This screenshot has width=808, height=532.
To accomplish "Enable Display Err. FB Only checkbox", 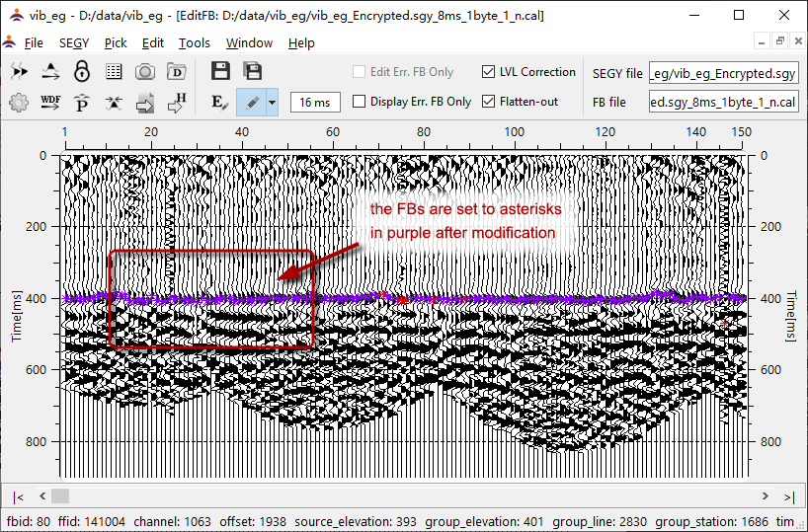I will click(x=359, y=102).
